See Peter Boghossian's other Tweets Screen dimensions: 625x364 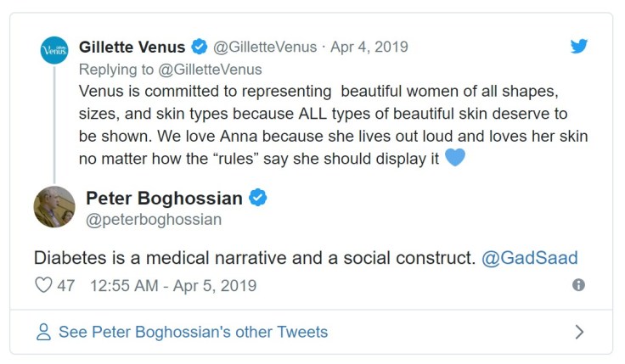[x=193, y=332]
